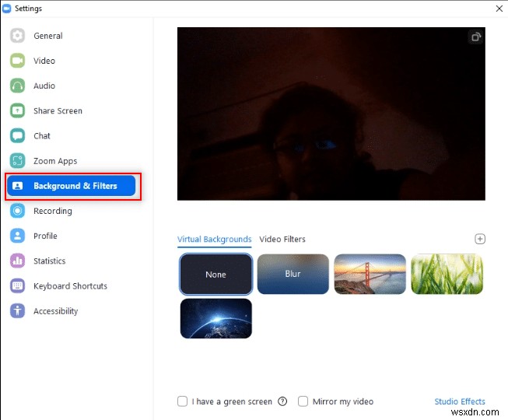The width and height of the screenshot is (508, 420).
Task: Click the Accessibility figure icon
Action: click(17, 311)
